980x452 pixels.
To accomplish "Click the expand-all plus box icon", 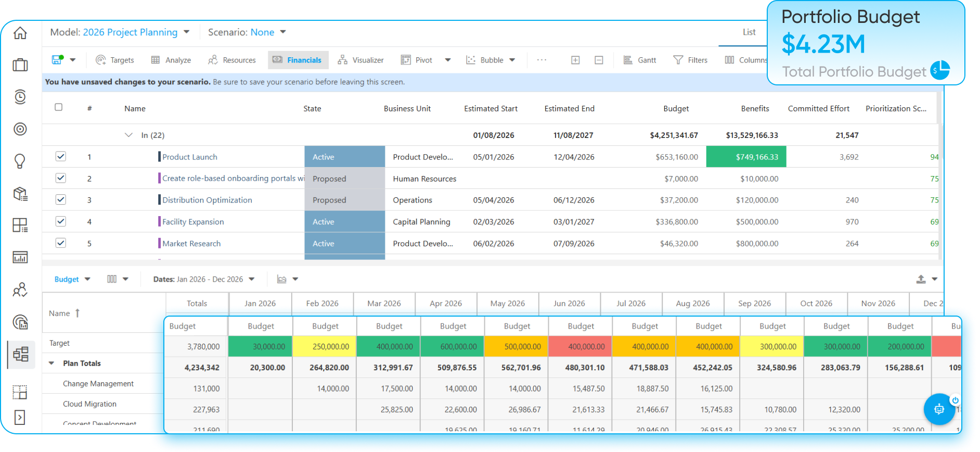I will 575,60.
